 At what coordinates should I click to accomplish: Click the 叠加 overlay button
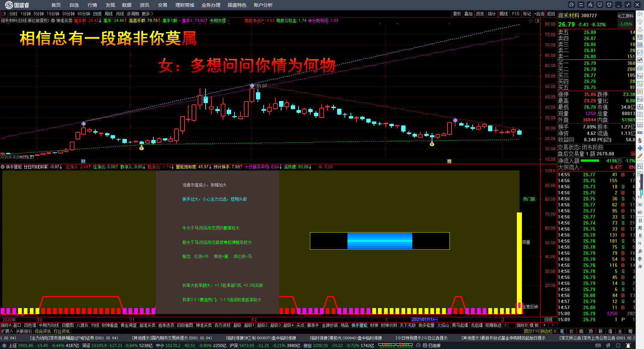click(x=468, y=14)
